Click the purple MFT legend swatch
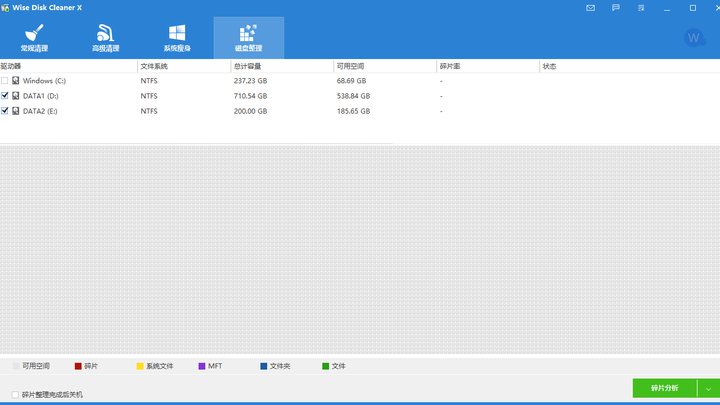This screenshot has width=720, height=405. (202, 366)
